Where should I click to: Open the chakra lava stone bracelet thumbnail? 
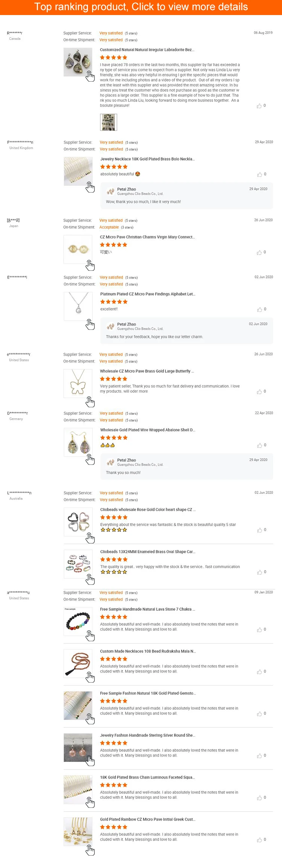pos(78,622)
